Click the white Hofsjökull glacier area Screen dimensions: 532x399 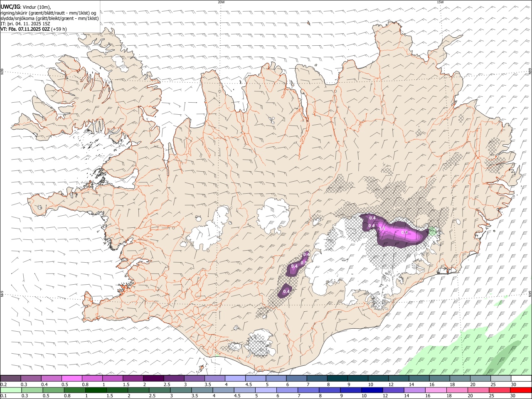(x=273, y=215)
